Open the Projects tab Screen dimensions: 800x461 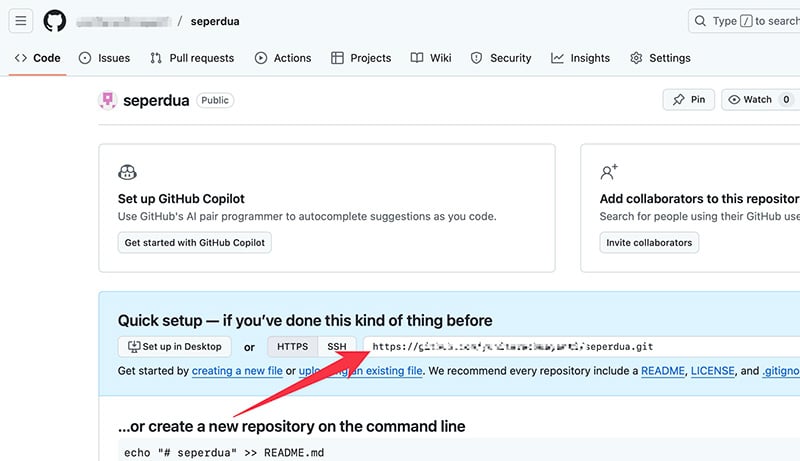(361, 58)
